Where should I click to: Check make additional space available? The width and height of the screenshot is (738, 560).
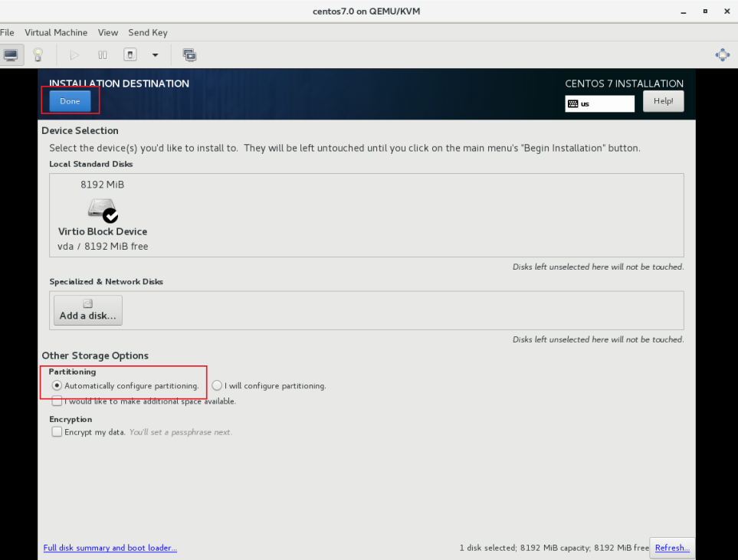[x=143, y=401]
